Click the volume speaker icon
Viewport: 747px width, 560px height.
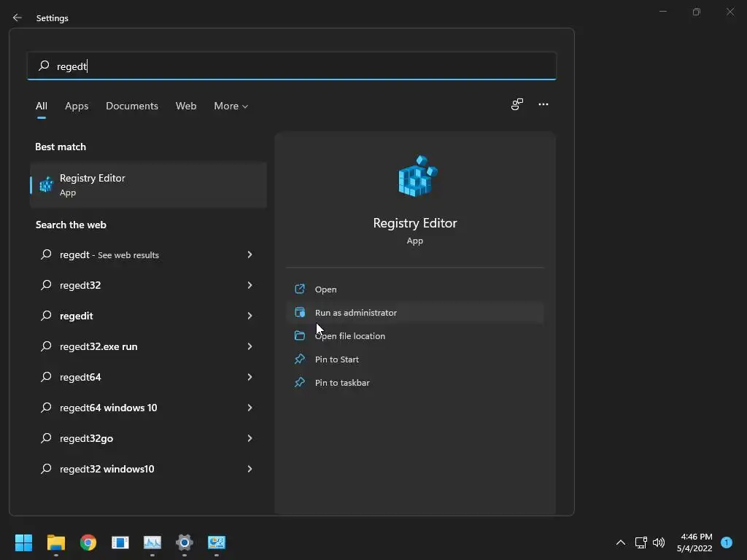[x=659, y=542]
